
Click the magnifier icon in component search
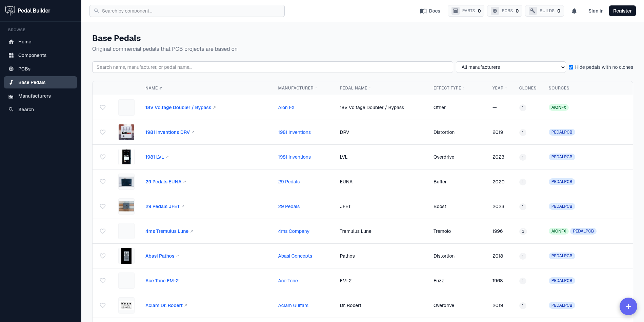click(x=97, y=11)
